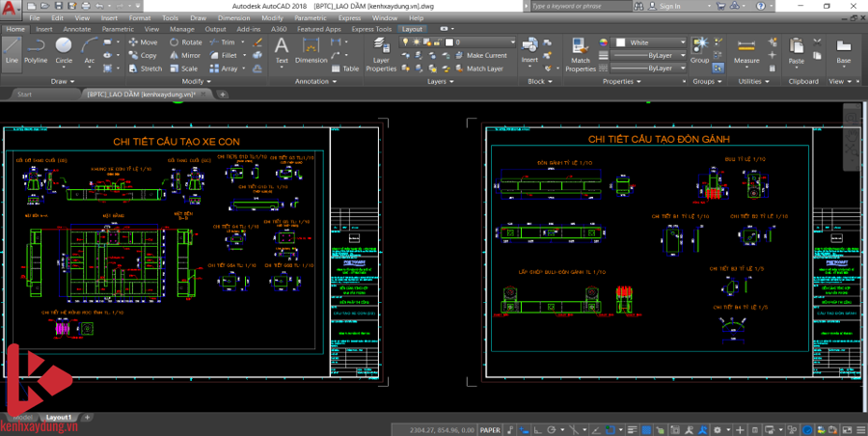
Task: Open the layer name dropdown
Action: [482, 42]
